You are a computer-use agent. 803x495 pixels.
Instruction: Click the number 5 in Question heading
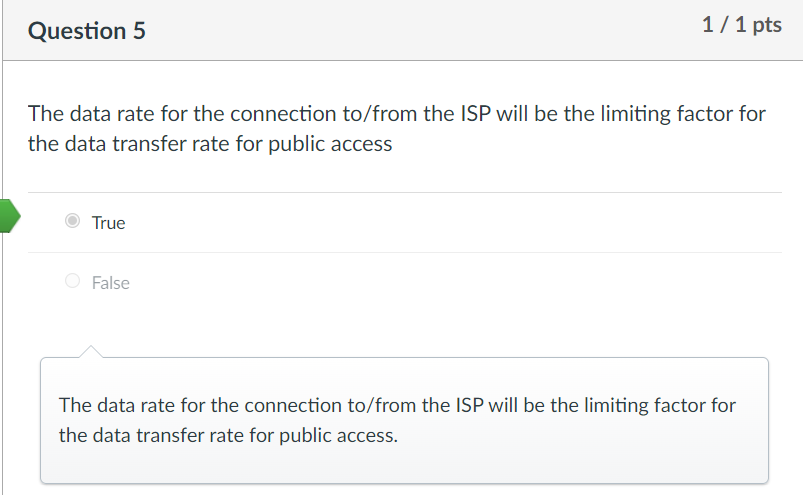click(139, 31)
